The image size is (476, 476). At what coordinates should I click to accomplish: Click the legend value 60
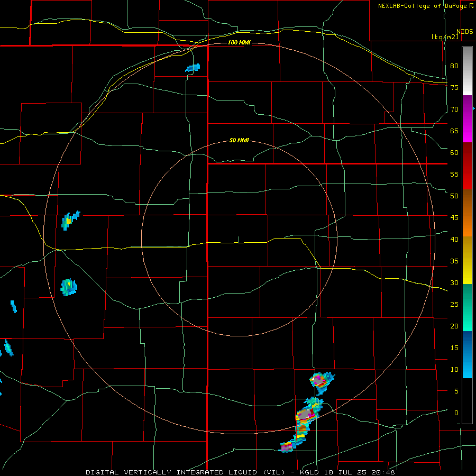tap(454, 153)
